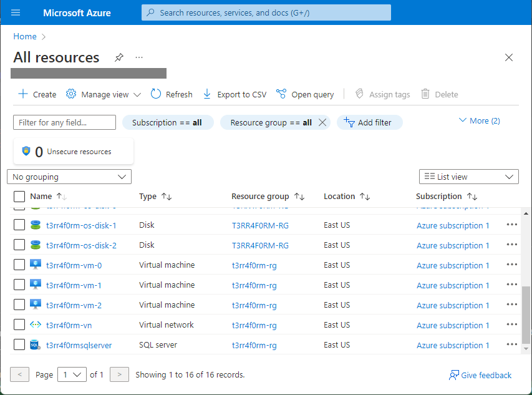Open query in Resource Graph
Screen dimensions: 532x395
pos(305,94)
